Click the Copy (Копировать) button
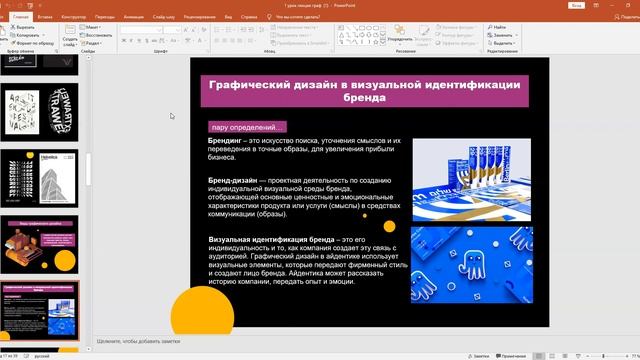 point(25,35)
